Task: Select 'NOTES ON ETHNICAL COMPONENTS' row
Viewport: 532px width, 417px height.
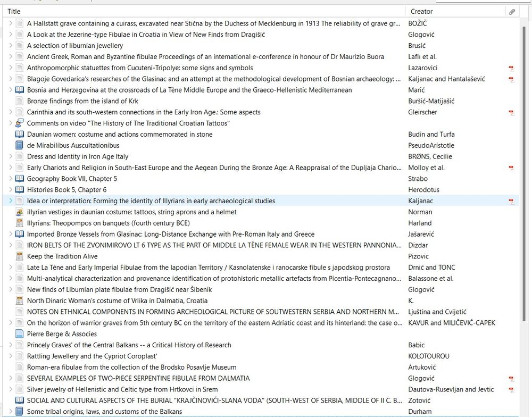Action: point(261,312)
